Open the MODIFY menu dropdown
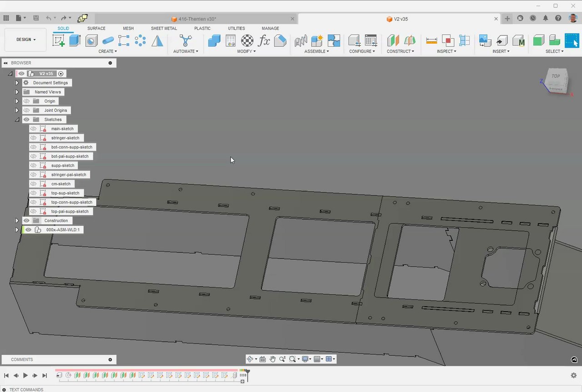Image resolution: width=582 pixels, height=392 pixels. (246, 51)
